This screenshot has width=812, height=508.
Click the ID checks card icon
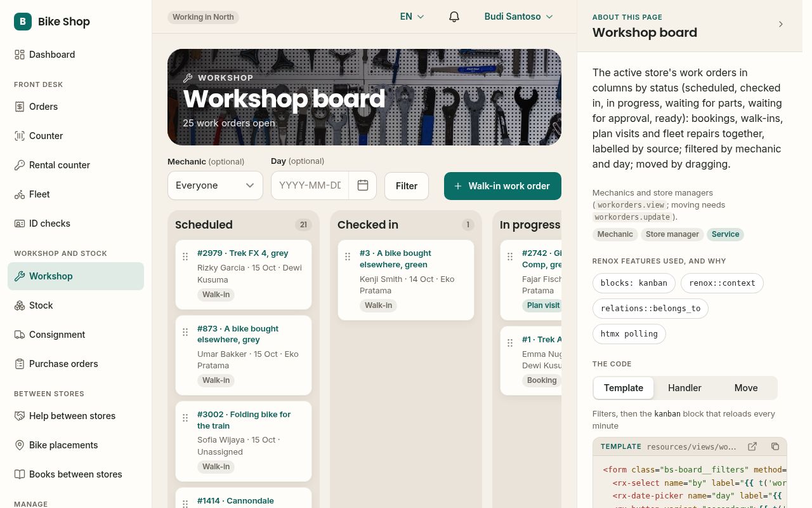(20, 224)
